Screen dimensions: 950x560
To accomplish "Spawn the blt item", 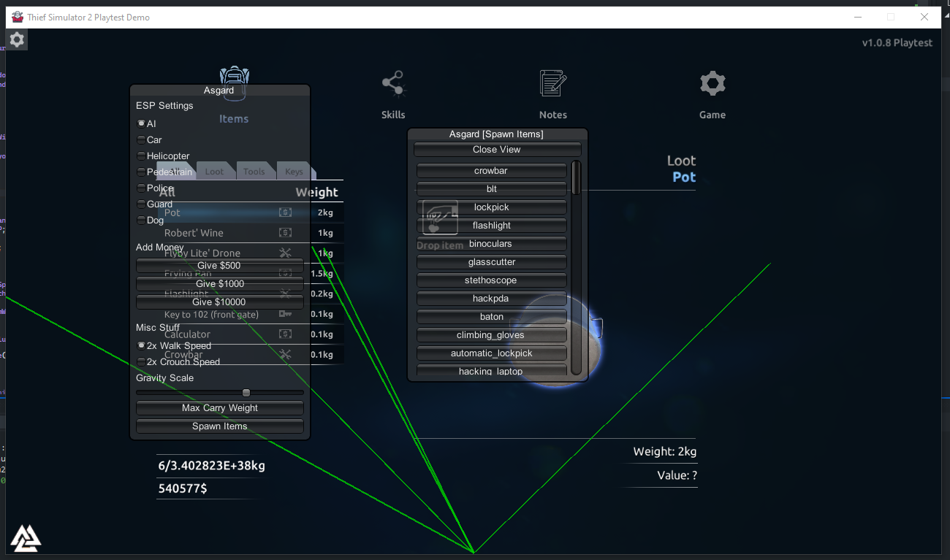I will click(491, 189).
